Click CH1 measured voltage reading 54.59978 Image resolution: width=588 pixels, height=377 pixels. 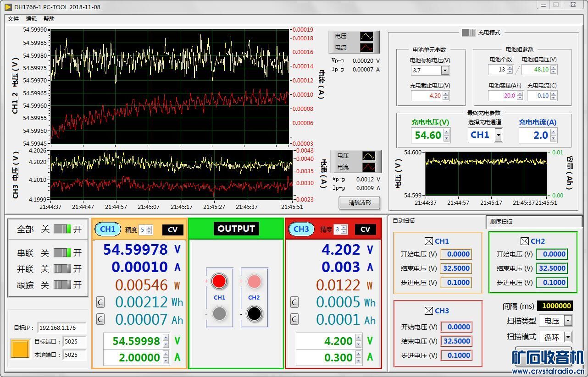(136, 250)
